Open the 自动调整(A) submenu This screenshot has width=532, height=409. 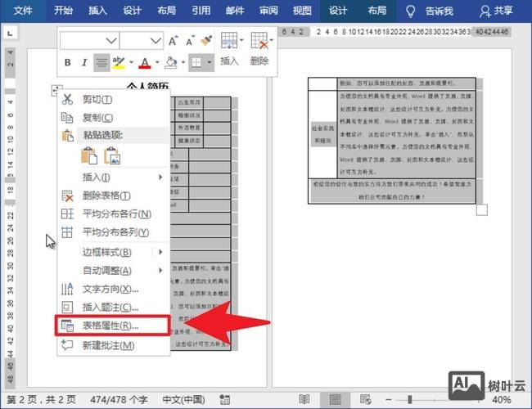click(114, 271)
